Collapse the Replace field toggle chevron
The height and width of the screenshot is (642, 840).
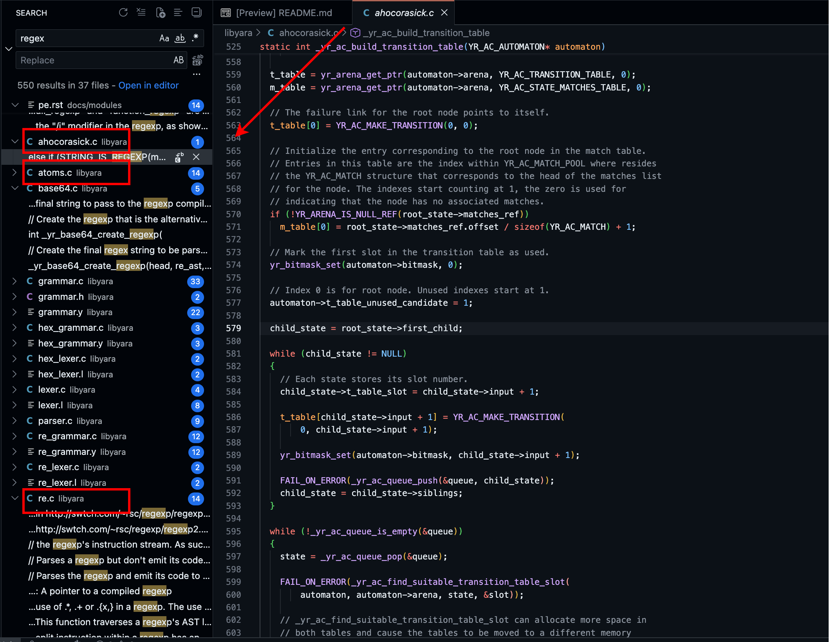coord(9,49)
